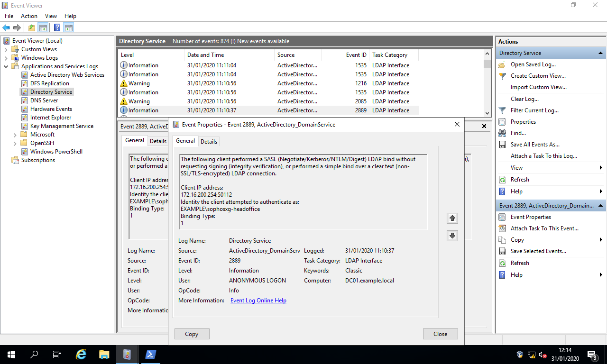Select the Filter Current Log icon

click(502, 110)
